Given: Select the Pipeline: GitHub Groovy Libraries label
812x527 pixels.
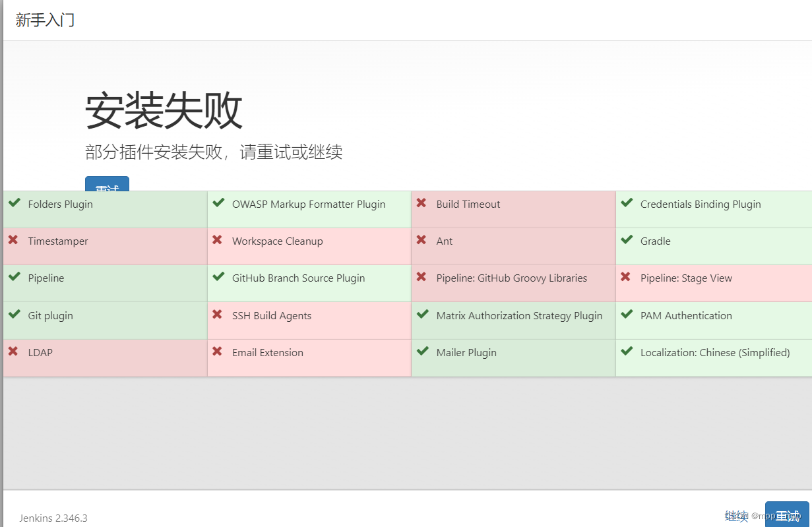Looking at the screenshot, I should [512, 278].
